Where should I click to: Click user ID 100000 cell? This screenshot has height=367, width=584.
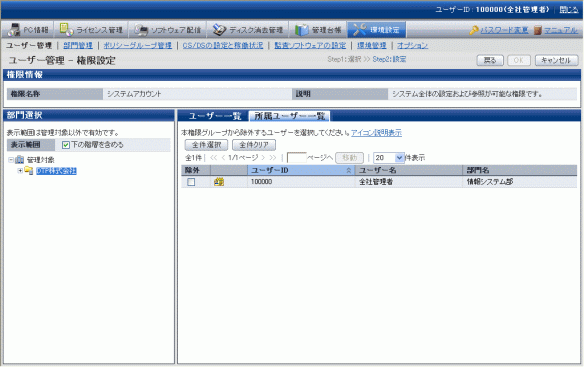(301, 182)
